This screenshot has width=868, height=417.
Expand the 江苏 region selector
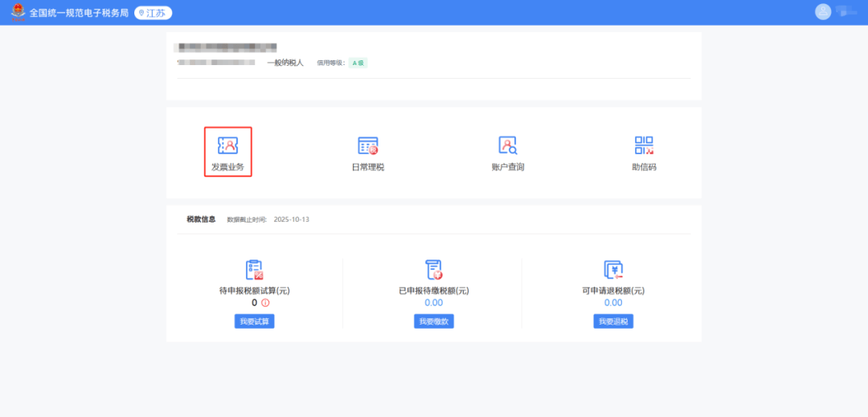pos(153,13)
